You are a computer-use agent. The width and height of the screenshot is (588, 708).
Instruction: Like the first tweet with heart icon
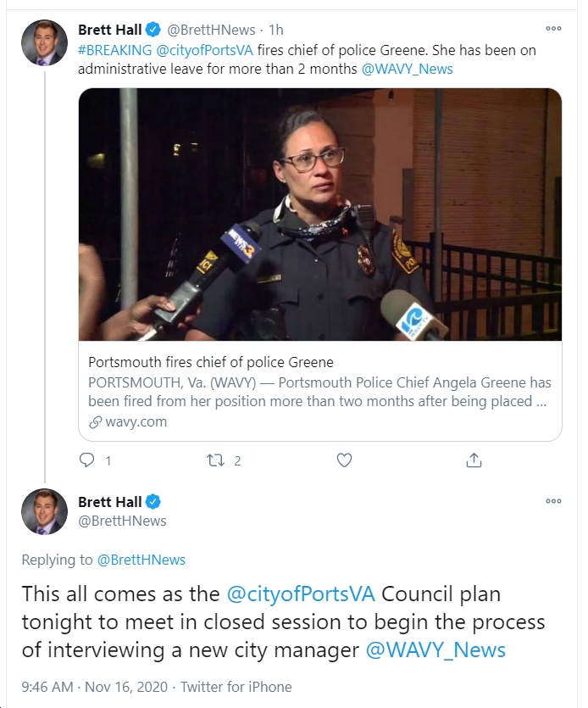(x=344, y=460)
